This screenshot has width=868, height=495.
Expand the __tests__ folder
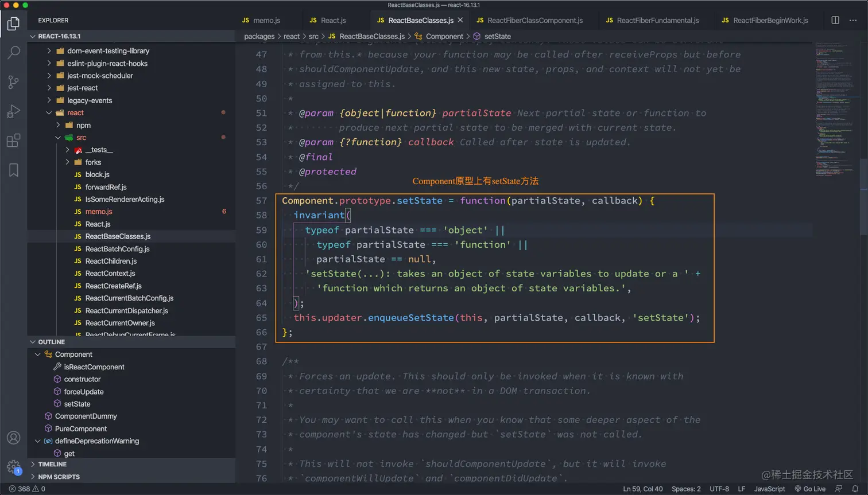99,150
